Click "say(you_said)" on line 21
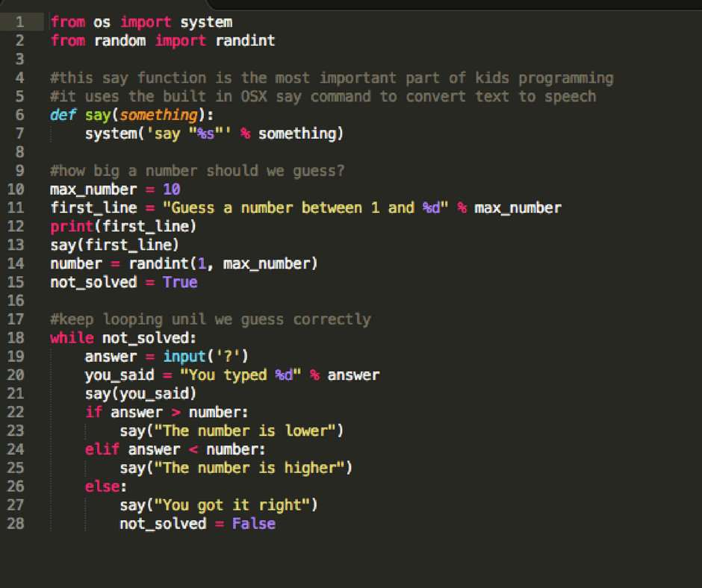This screenshot has height=588, width=702. (x=141, y=393)
